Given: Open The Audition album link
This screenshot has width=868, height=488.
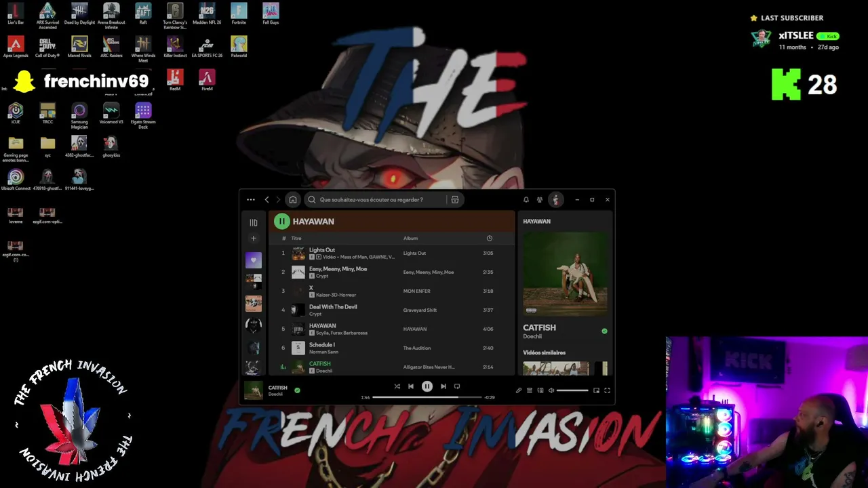Looking at the screenshot, I should coord(416,348).
